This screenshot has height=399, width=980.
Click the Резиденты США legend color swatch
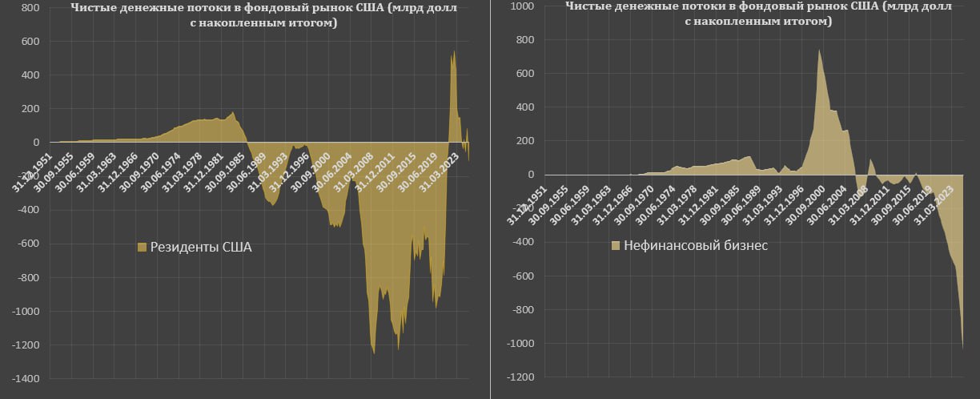143,247
